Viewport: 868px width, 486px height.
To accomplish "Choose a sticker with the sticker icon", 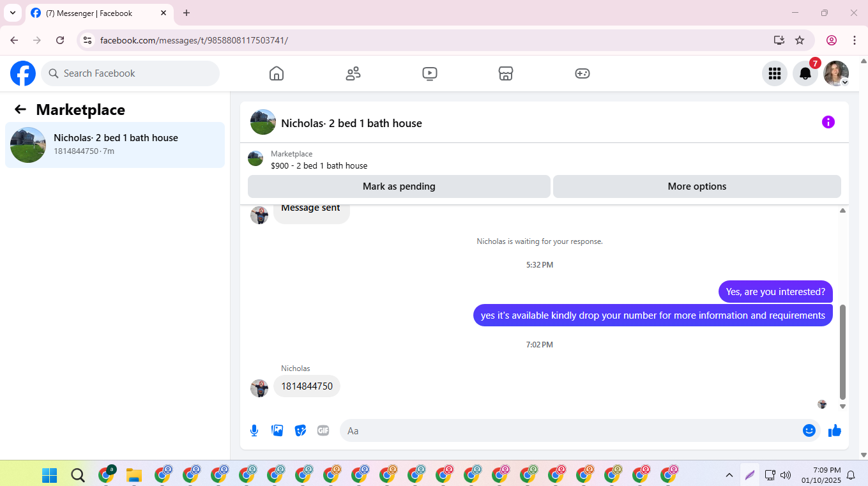I will coord(300,430).
